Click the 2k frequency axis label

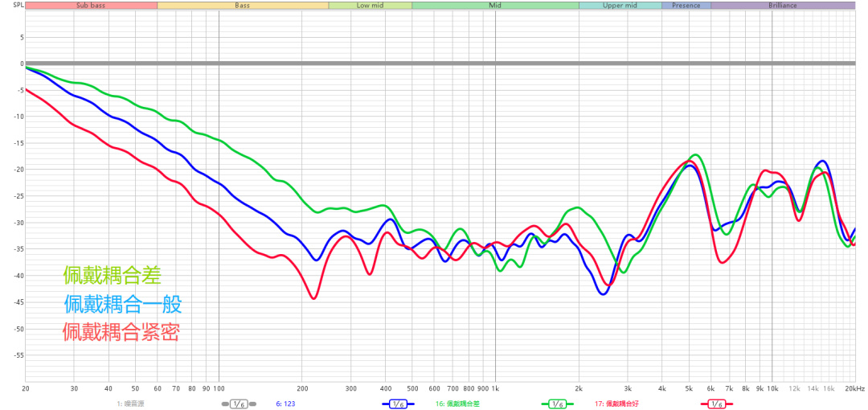[579, 389]
